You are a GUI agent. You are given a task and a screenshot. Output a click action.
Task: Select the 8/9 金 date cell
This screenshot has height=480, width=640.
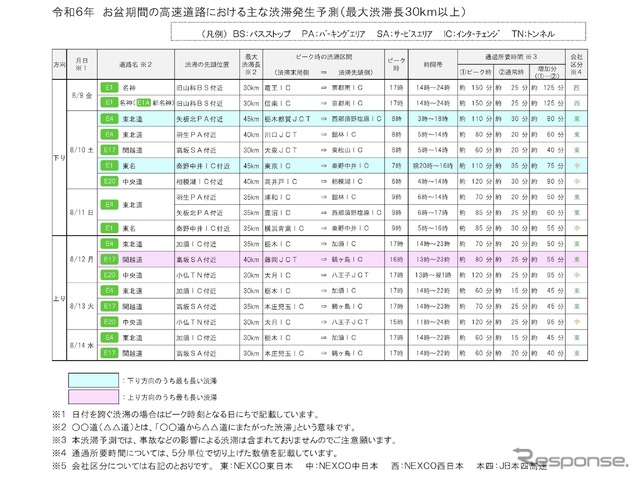(82, 95)
